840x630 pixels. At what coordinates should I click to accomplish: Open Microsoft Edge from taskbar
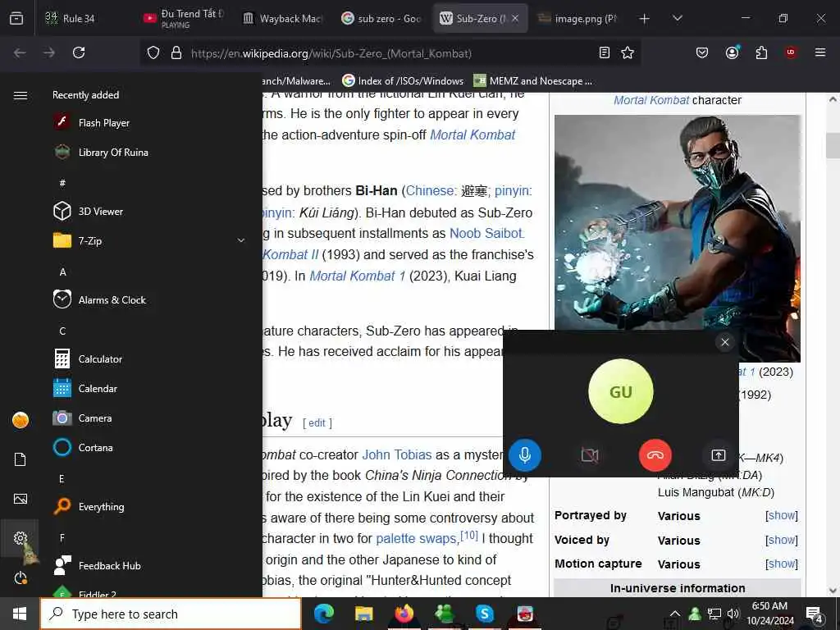click(324, 614)
